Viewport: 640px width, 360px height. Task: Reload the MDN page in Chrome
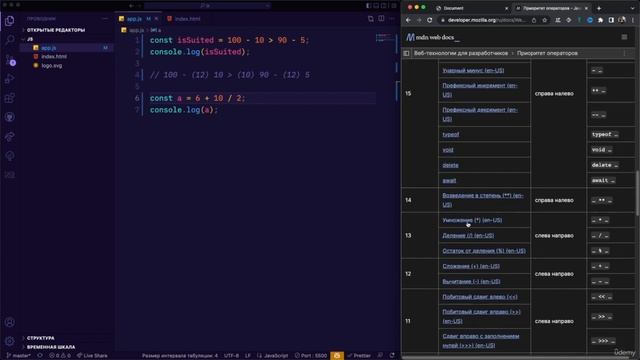429,20
